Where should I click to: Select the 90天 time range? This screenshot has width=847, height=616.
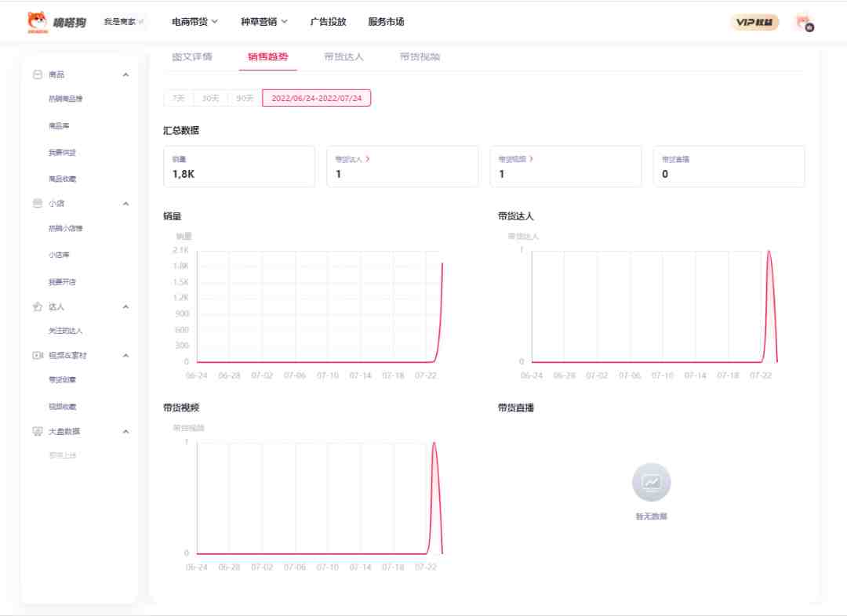point(245,98)
